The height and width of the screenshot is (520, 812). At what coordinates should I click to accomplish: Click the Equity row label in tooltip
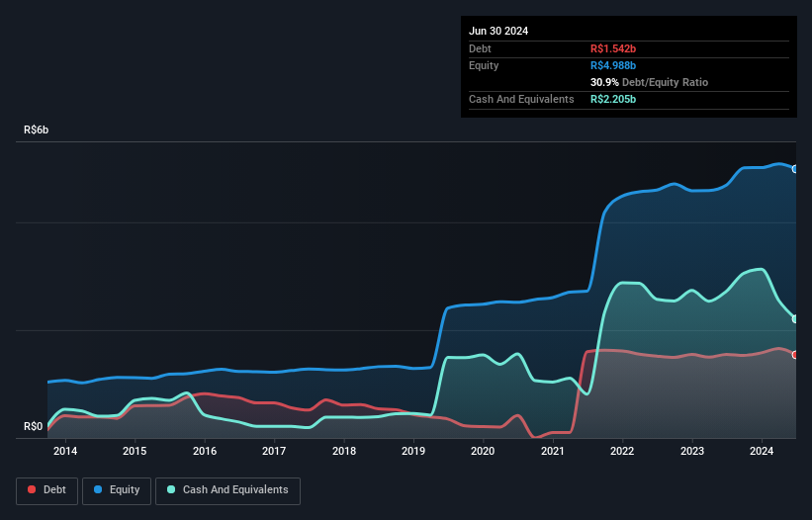click(484, 65)
